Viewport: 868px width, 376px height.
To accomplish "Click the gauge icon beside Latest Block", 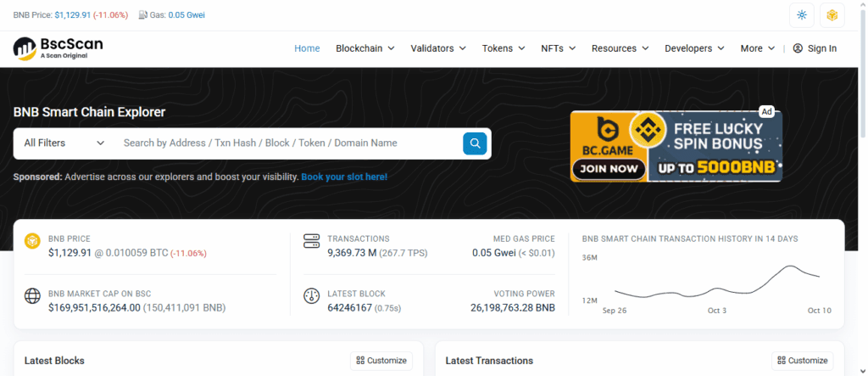I will coord(312,295).
